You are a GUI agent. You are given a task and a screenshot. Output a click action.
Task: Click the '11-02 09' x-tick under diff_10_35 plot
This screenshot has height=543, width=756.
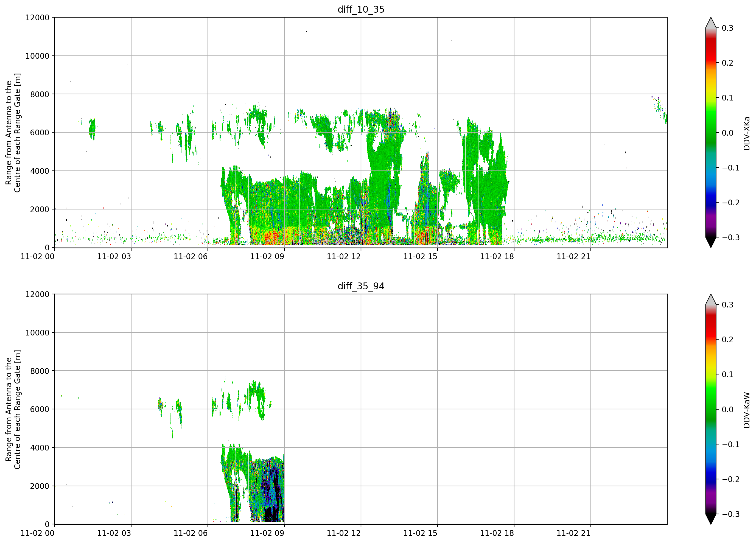(267, 256)
